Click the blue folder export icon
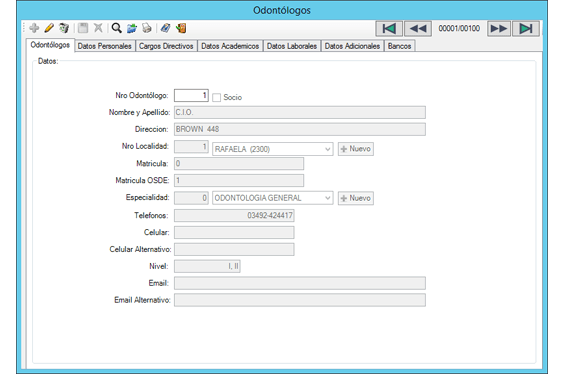 [x=132, y=28]
